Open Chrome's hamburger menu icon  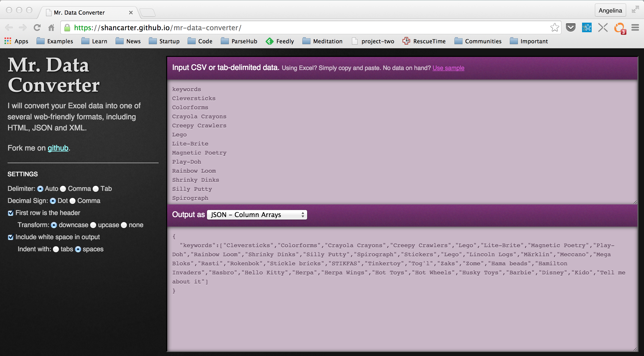635,27
